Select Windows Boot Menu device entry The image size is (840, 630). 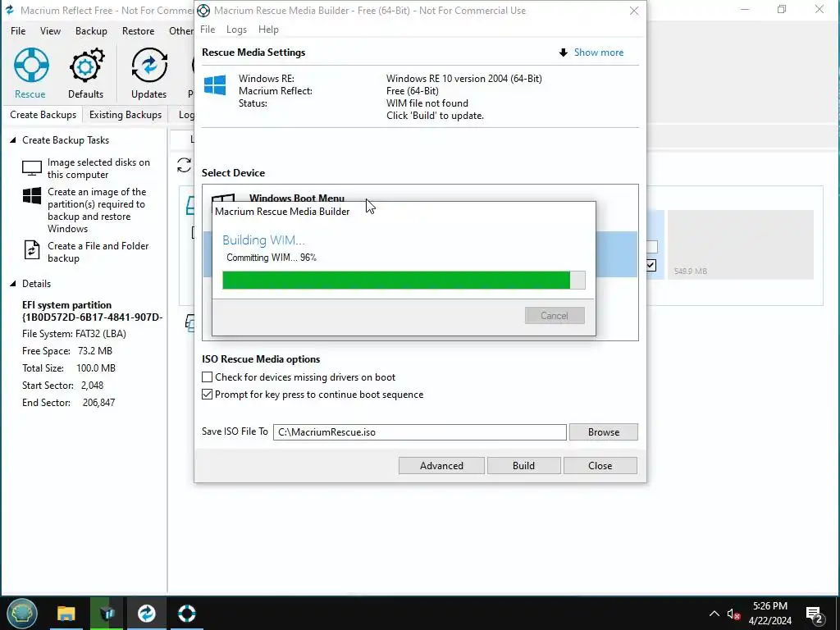(x=297, y=197)
